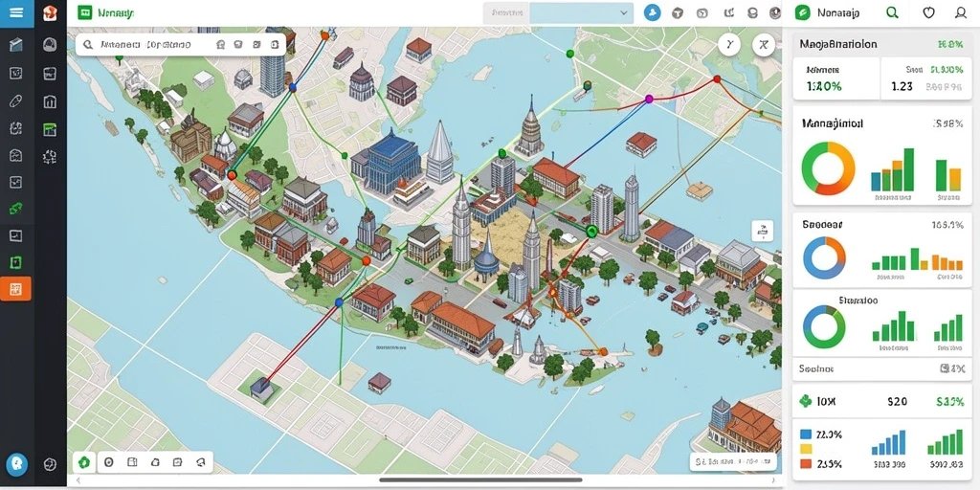Image resolution: width=980 pixels, height=490 pixels.
Task: Expand the floating layers control on the map's right edge
Action: click(762, 231)
